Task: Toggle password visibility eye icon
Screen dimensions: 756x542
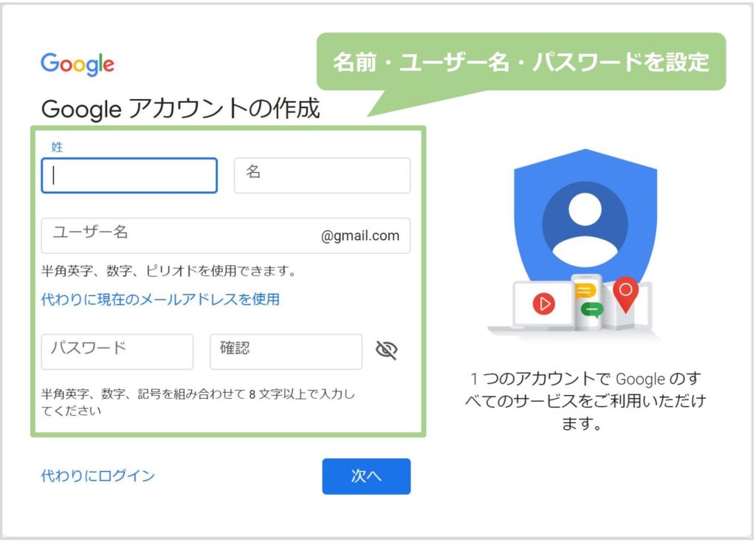Action: click(x=386, y=351)
